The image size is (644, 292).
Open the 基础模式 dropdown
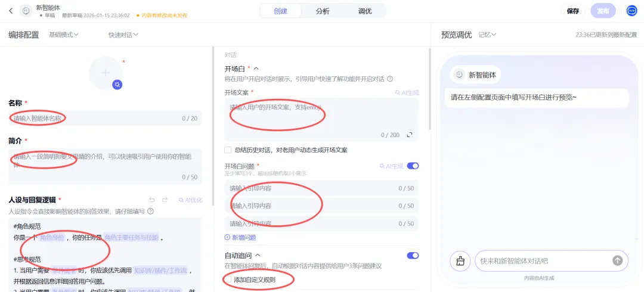64,35
